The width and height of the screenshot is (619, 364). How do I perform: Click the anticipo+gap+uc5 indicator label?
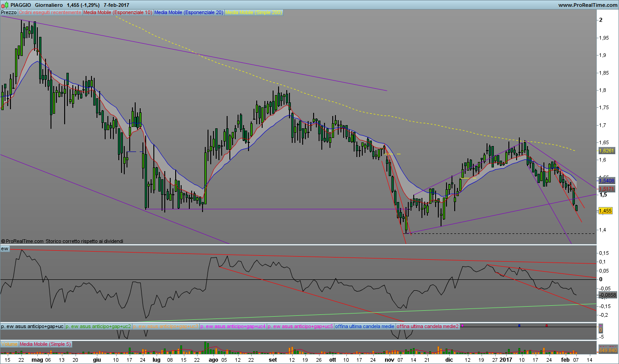pyautogui.click(x=300, y=327)
